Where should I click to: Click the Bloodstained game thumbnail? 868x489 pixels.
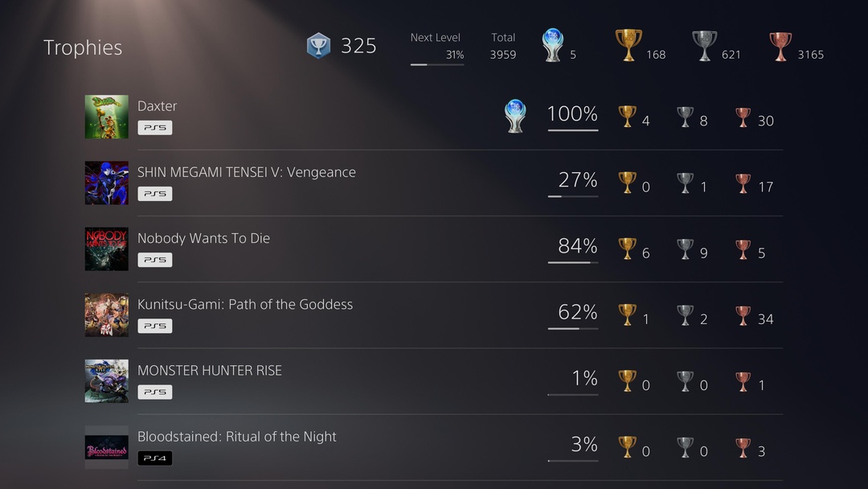(x=107, y=447)
